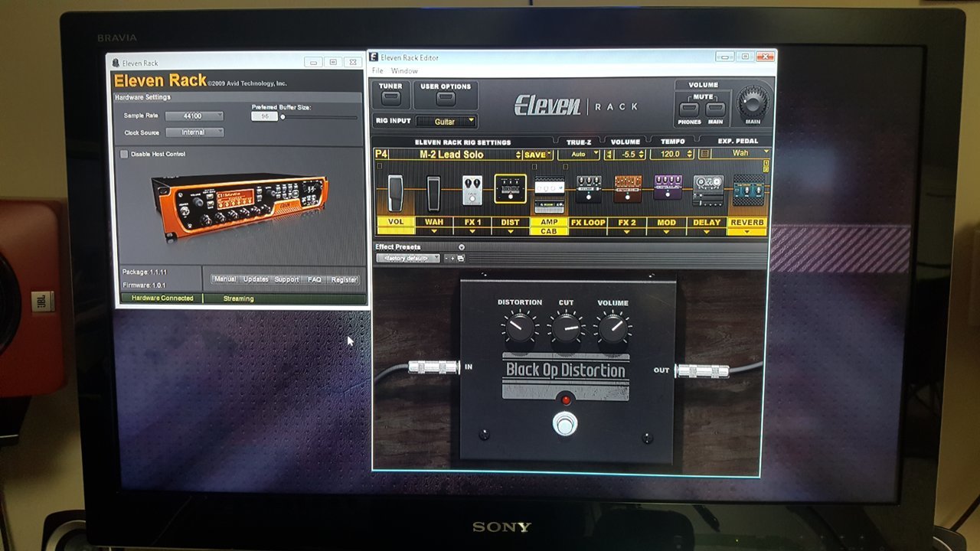
Task: Click the Preferred Buffer Size slider handle
Action: 283,117
